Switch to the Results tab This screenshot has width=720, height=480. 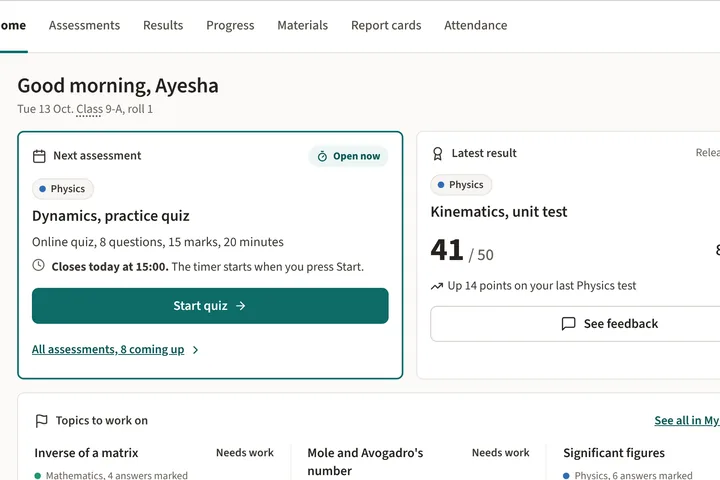(x=163, y=25)
